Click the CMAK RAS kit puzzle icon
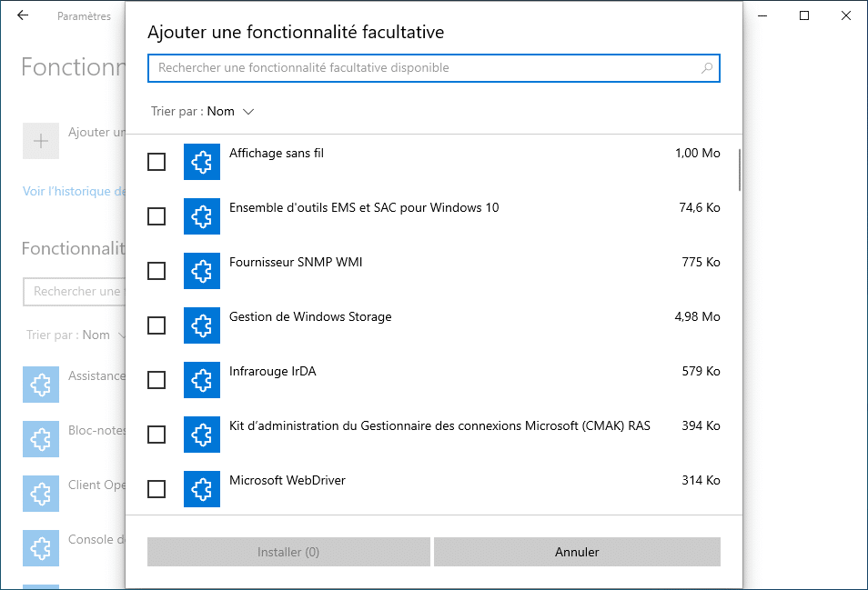Screen dimensions: 868x590 tap(201, 435)
